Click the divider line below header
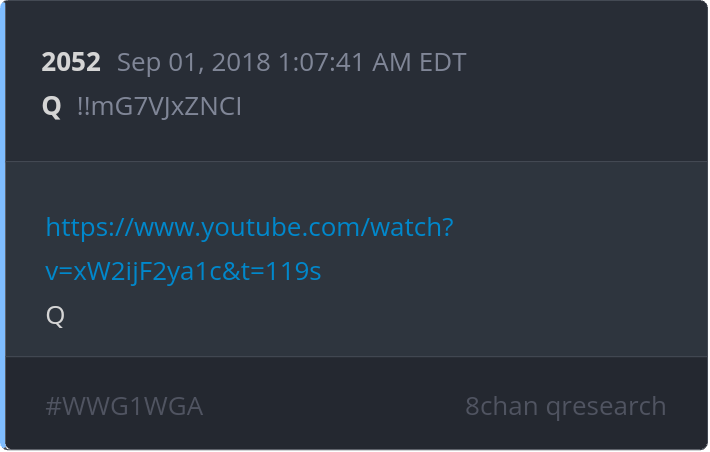This screenshot has width=710, height=452. (x=356, y=161)
